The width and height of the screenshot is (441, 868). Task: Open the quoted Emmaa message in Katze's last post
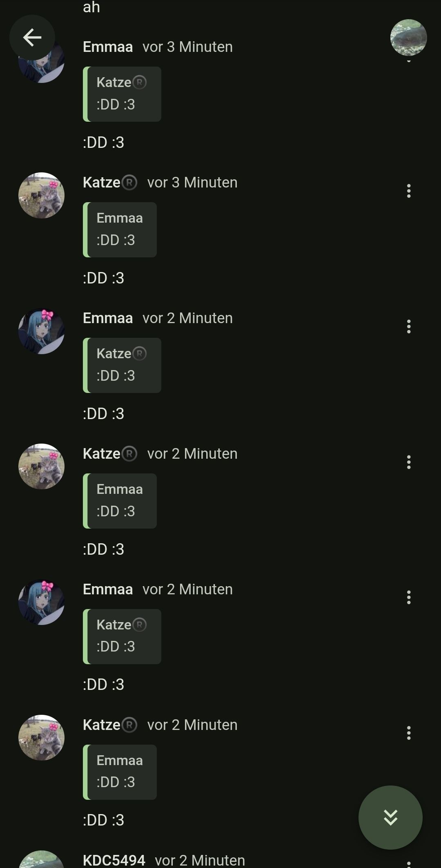(120, 772)
